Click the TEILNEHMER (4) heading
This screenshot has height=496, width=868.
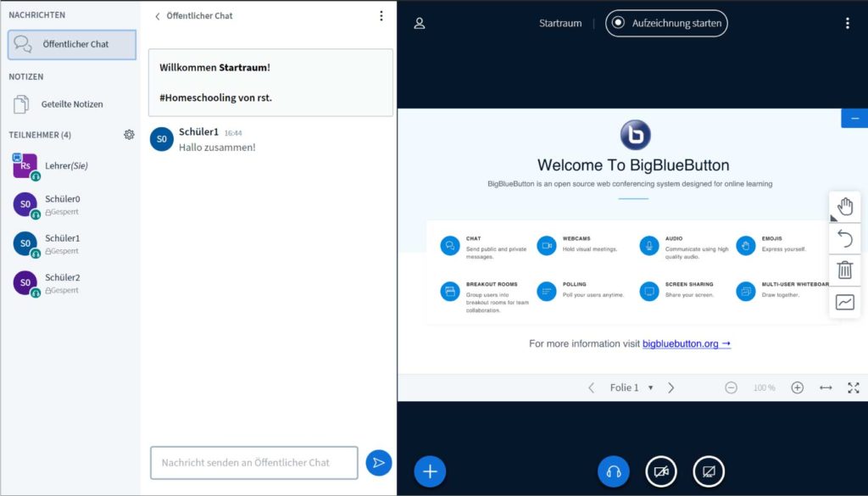tap(40, 135)
